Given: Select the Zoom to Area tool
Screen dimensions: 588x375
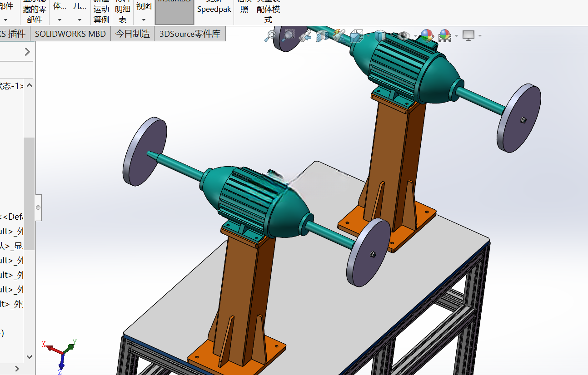Looking at the screenshot, I should 288,35.
